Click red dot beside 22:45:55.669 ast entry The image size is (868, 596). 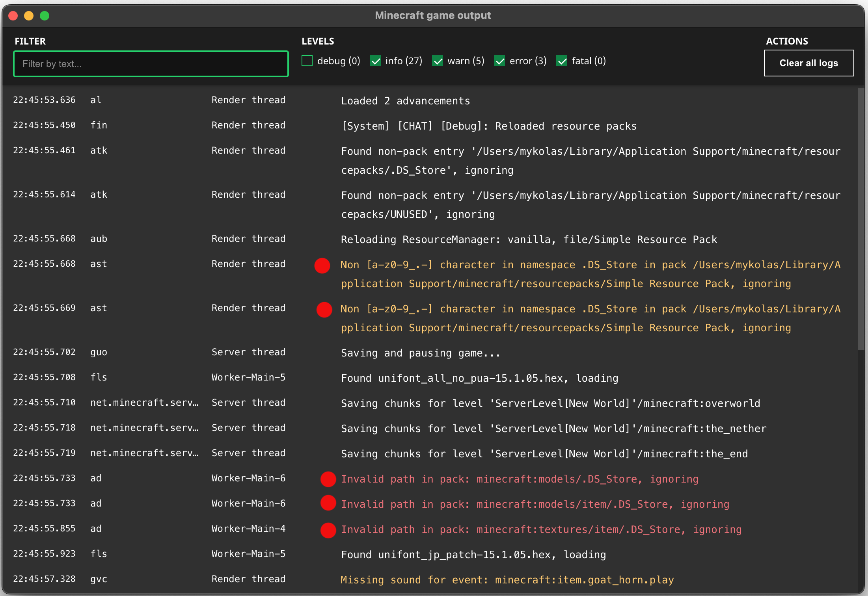[324, 310]
